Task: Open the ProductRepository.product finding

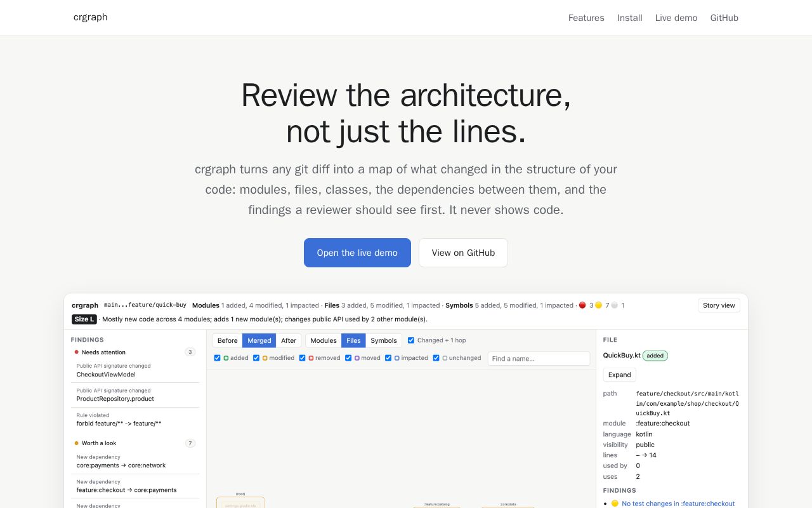Action: click(134, 395)
